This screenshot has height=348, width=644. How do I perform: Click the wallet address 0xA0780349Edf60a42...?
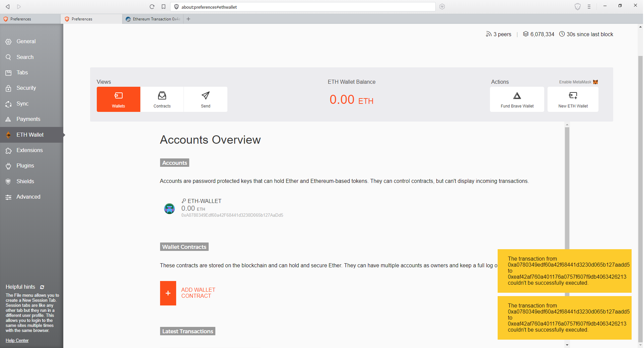[x=232, y=215]
